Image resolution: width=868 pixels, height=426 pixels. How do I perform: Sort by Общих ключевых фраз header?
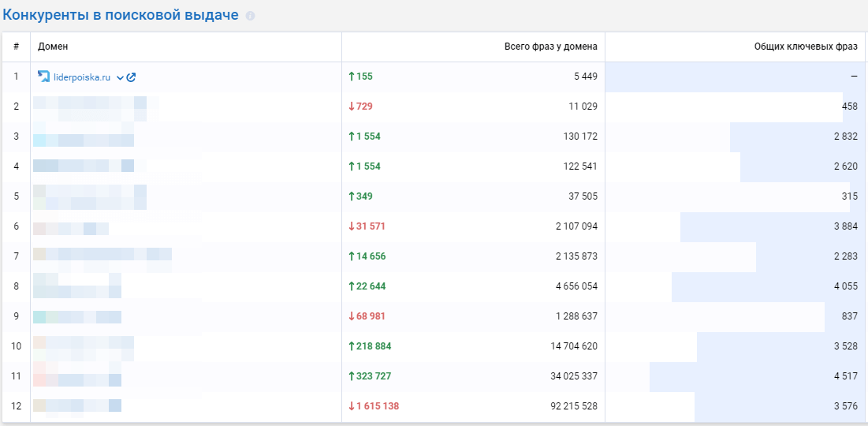pos(806,47)
